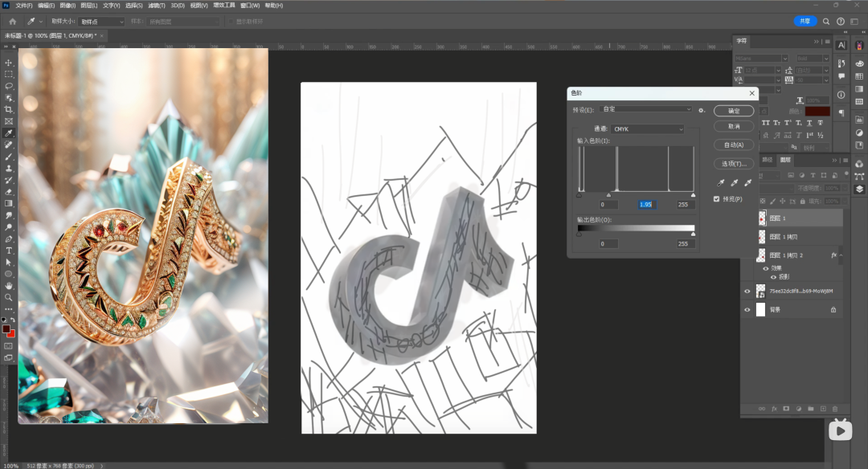Click the blue 共享 share button

click(x=805, y=21)
